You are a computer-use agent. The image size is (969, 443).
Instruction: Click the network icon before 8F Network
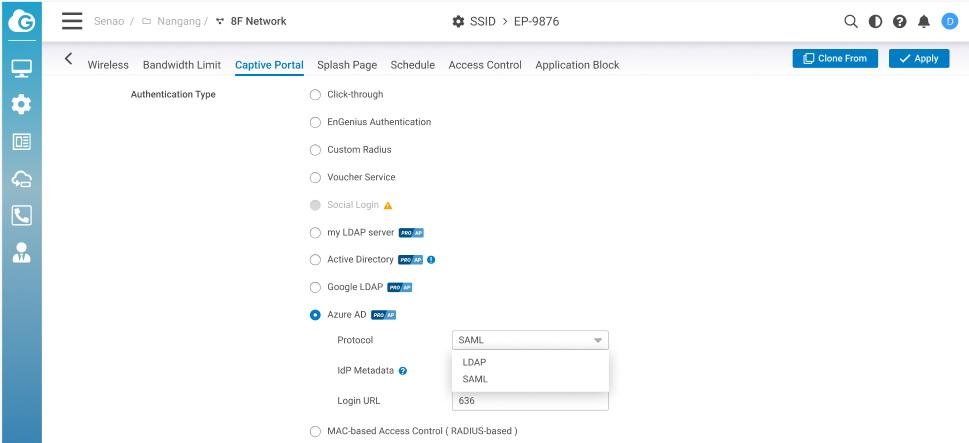220,21
